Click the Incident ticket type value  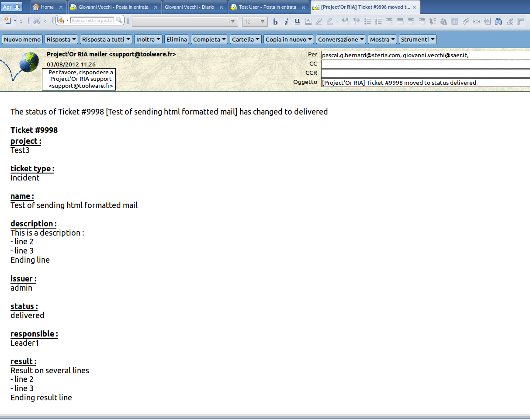[x=25, y=178]
